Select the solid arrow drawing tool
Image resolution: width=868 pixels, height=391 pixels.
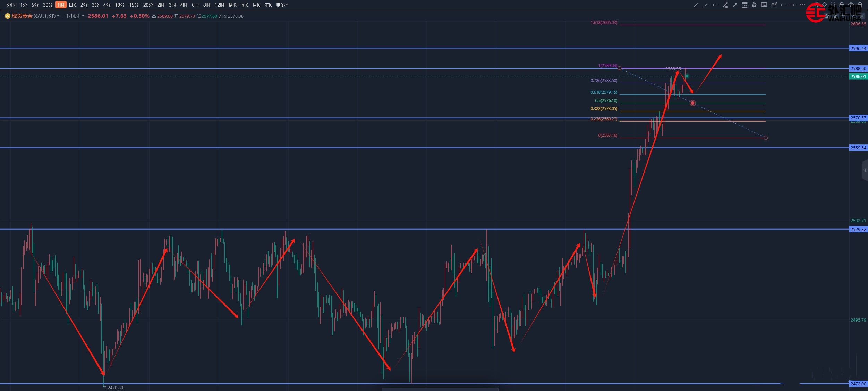(x=696, y=5)
